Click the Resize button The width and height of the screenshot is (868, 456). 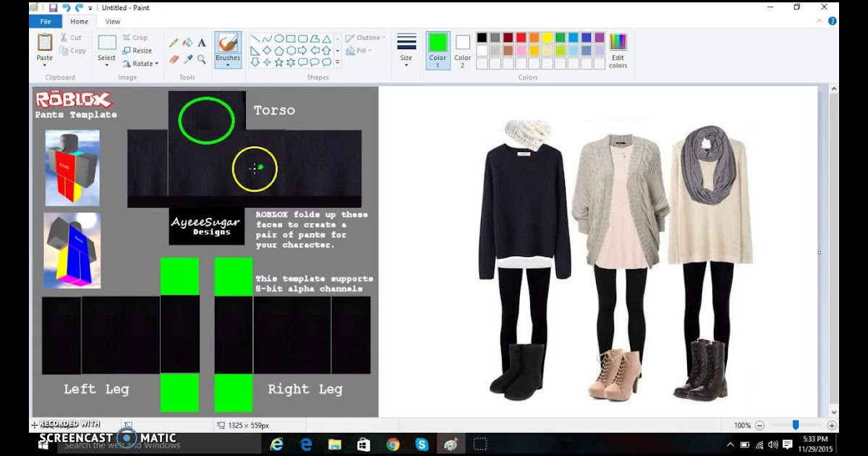(x=137, y=51)
